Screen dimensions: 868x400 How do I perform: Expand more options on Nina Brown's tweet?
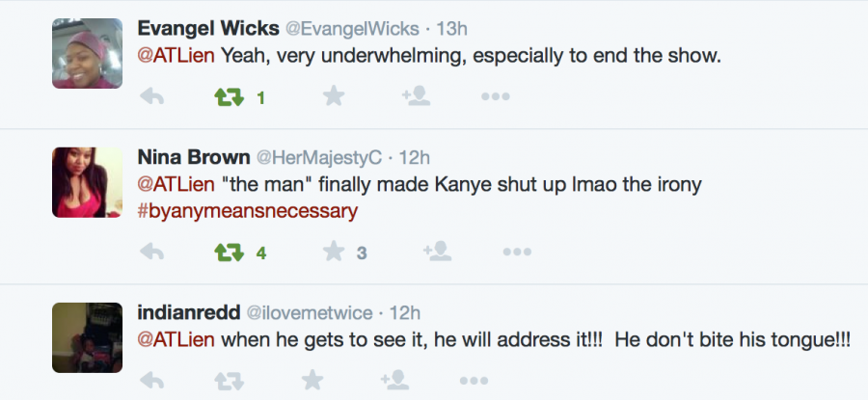517,253
